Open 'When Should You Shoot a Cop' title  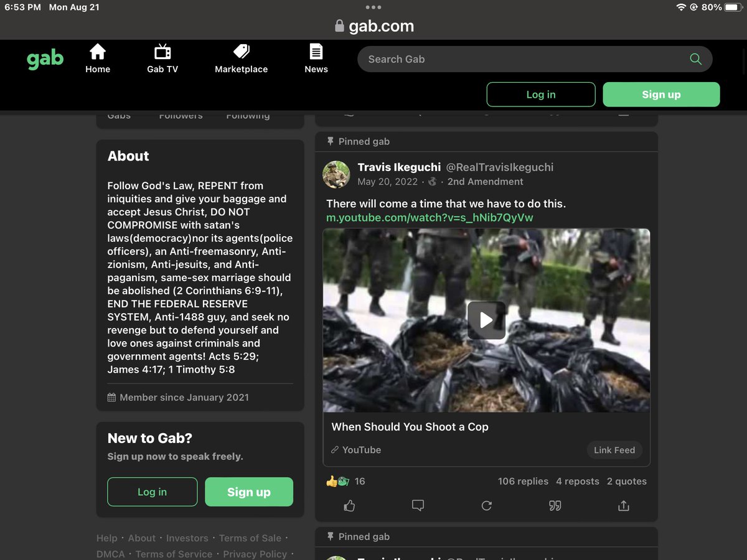[410, 427]
